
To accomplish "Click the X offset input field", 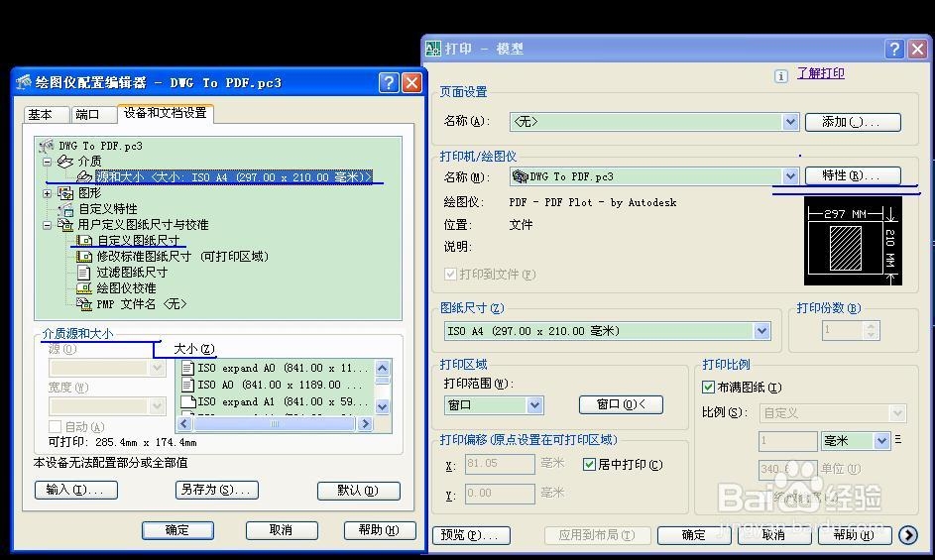I will (x=500, y=464).
